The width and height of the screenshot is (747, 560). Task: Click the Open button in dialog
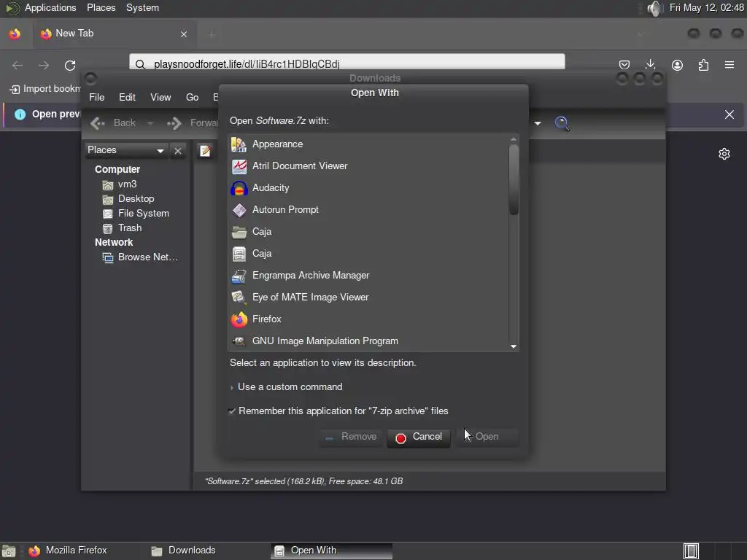[488, 437]
